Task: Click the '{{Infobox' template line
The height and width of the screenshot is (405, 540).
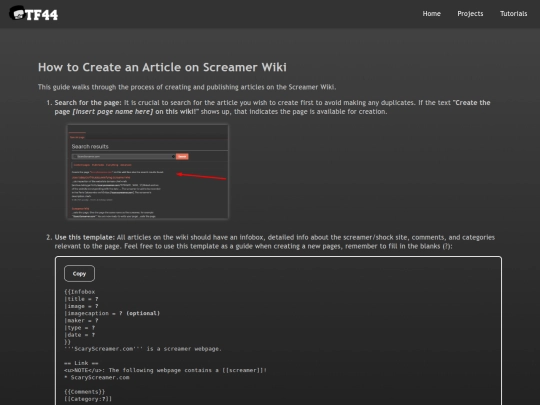Action: tap(80, 292)
